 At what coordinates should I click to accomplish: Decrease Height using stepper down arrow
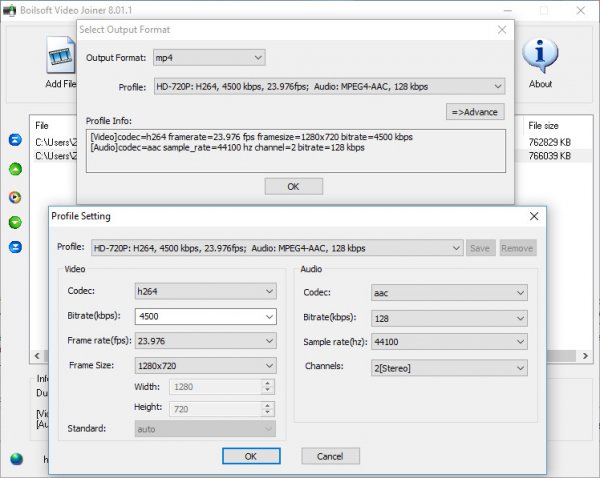pyautogui.click(x=267, y=413)
